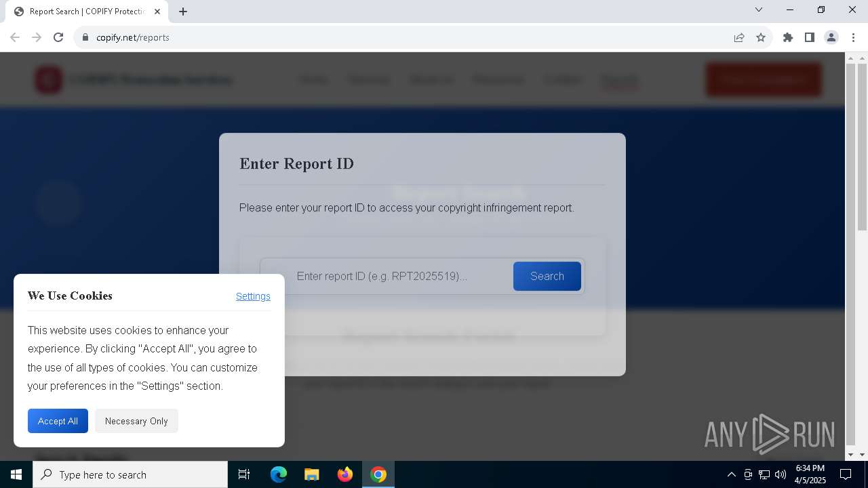
Task: Launch Microsoft Edge from taskbar
Action: [x=279, y=474]
